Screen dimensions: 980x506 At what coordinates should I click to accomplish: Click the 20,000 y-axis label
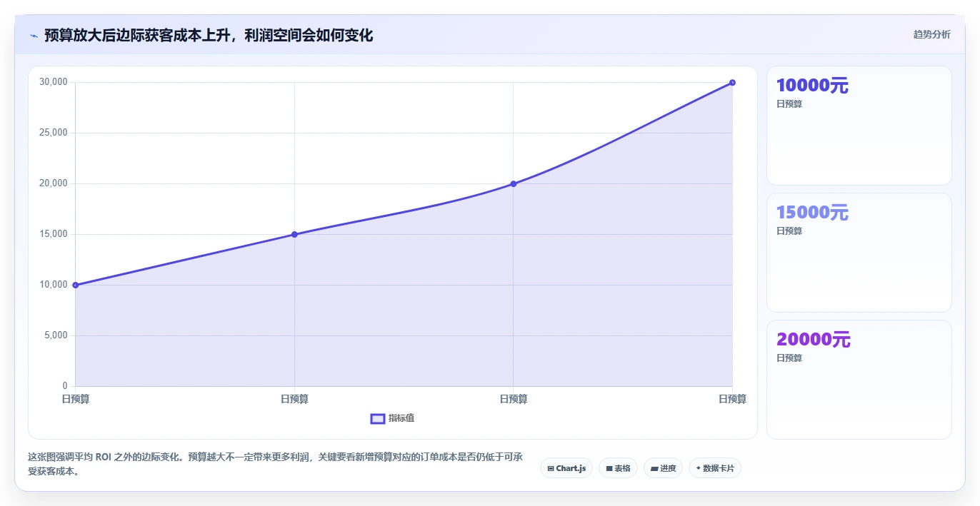coord(54,183)
